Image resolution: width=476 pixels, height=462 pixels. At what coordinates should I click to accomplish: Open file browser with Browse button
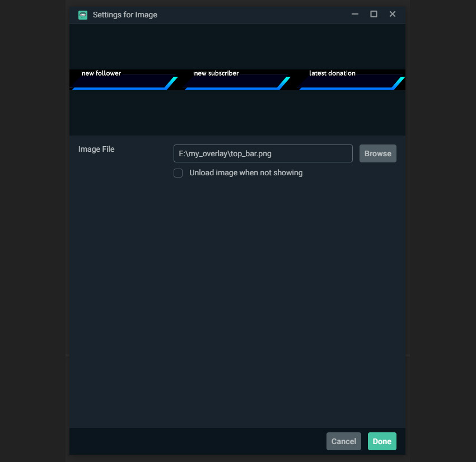point(377,153)
